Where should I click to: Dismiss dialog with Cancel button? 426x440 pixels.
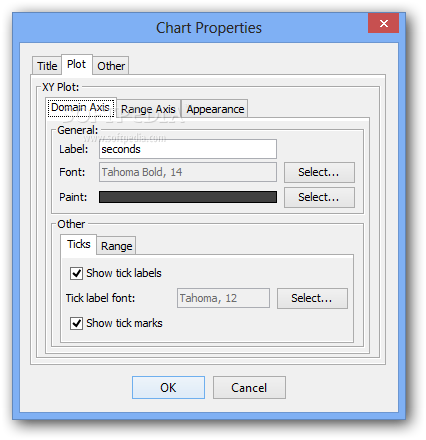pyautogui.click(x=249, y=388)
